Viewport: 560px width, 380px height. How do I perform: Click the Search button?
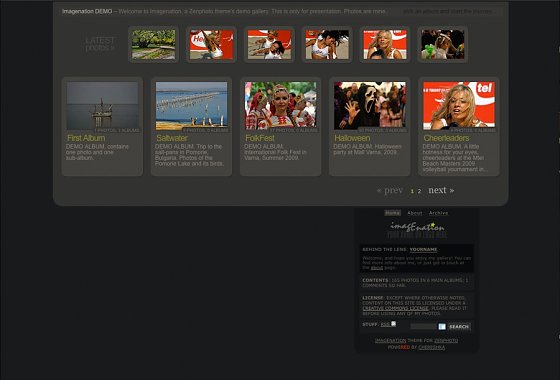459,326
